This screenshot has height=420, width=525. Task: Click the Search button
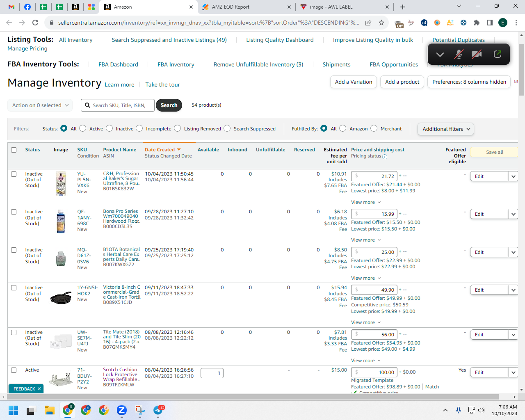pyautogui.click(x=169, y=105)
